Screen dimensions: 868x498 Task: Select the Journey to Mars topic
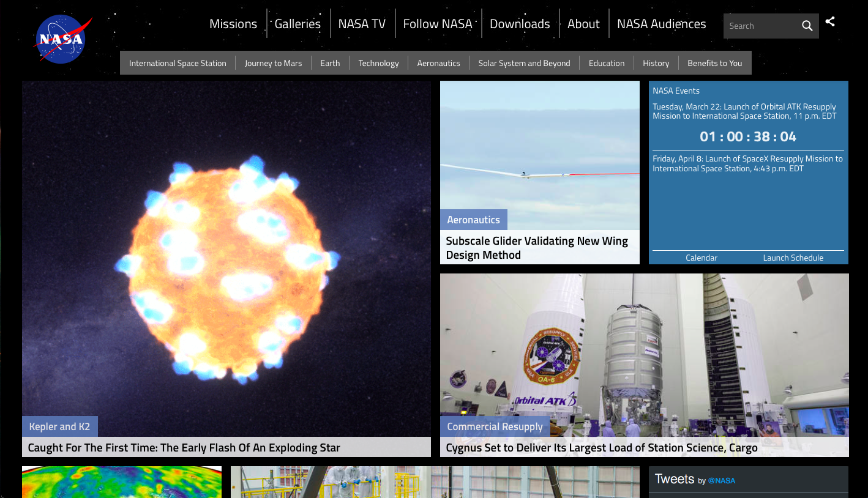(x=273, y=63)
